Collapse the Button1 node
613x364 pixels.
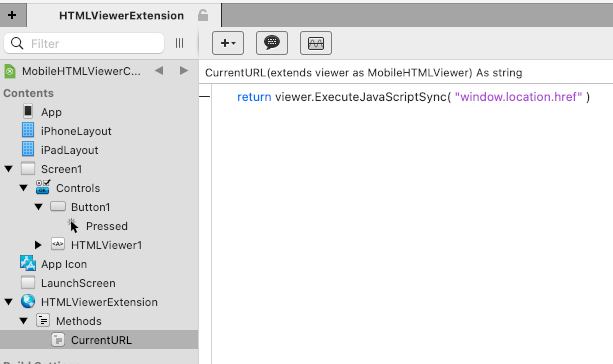coord(38,207)
